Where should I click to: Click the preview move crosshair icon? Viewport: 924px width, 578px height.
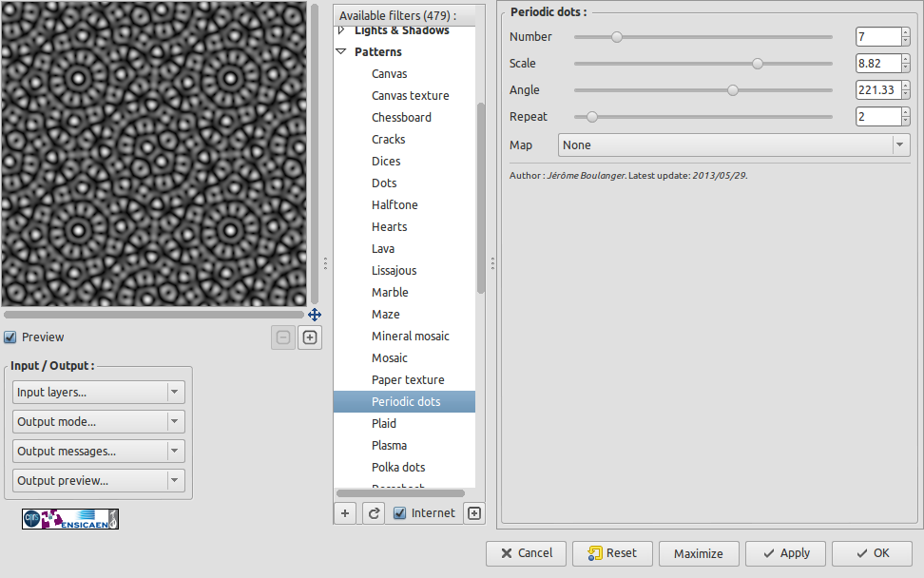pyautogui.click(x=315, y=315)
